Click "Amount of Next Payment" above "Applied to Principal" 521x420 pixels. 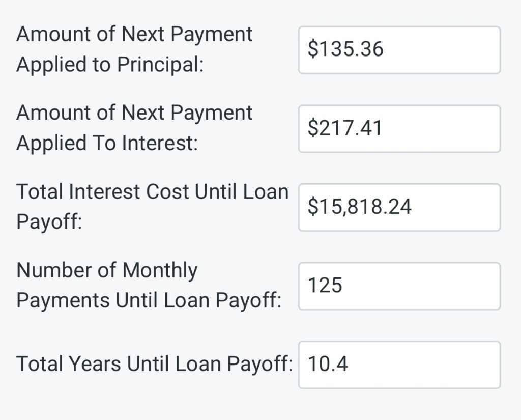[x=134, y=34]
